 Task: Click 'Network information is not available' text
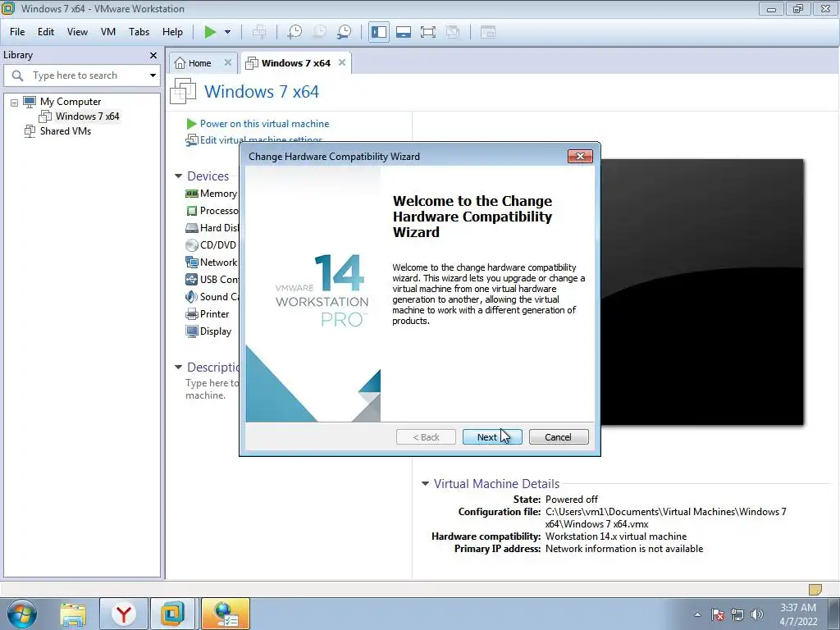pos(624,549)
